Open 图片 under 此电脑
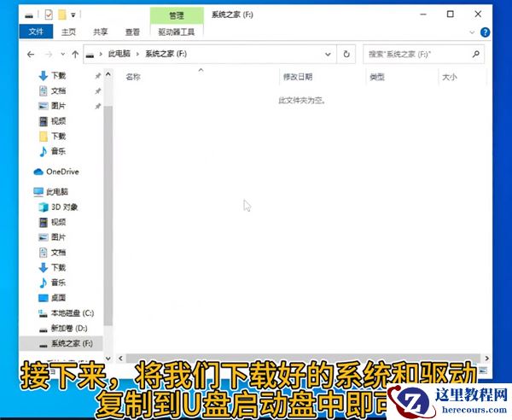The width and height of the screenshot is (512, 420). pyautogui.click(x=59, y=237)
